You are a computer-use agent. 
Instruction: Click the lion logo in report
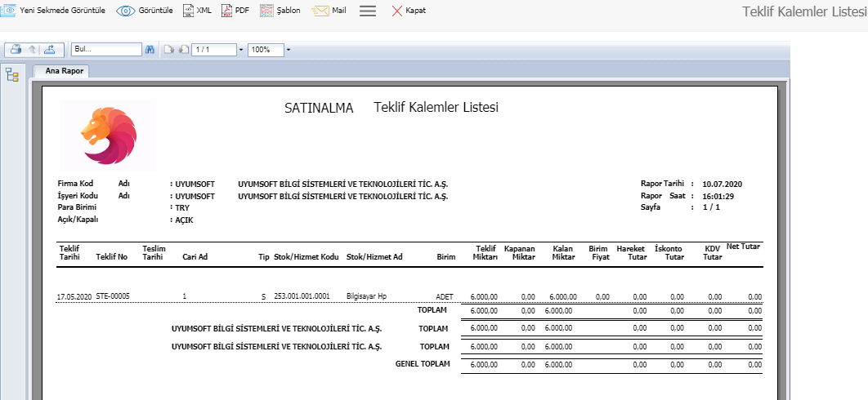(108, 136)
